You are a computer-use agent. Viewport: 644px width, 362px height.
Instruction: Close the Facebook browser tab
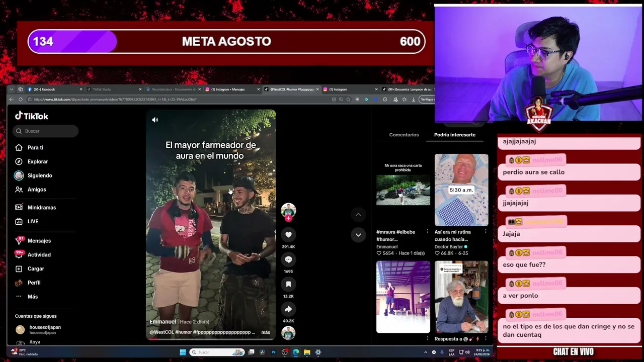coord(81,89)
